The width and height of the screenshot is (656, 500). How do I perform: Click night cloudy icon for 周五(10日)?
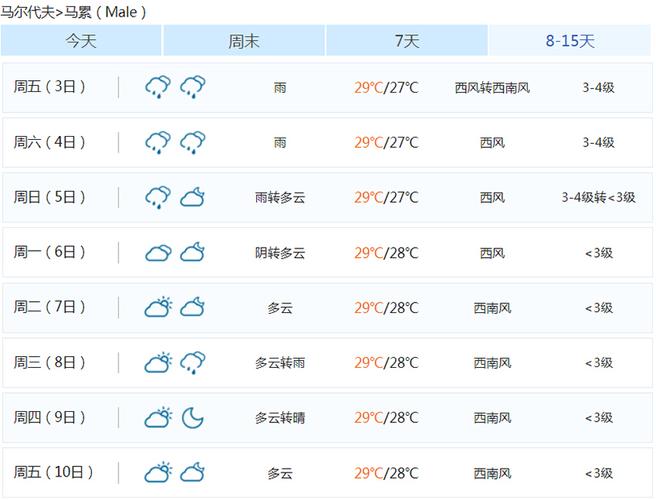[192, 472]
